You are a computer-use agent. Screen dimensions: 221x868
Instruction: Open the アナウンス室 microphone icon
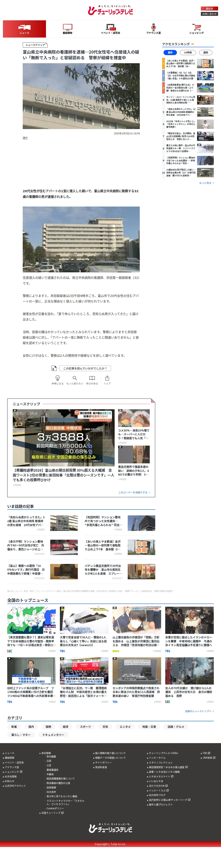pyautogui.click(x=153, y=27)
